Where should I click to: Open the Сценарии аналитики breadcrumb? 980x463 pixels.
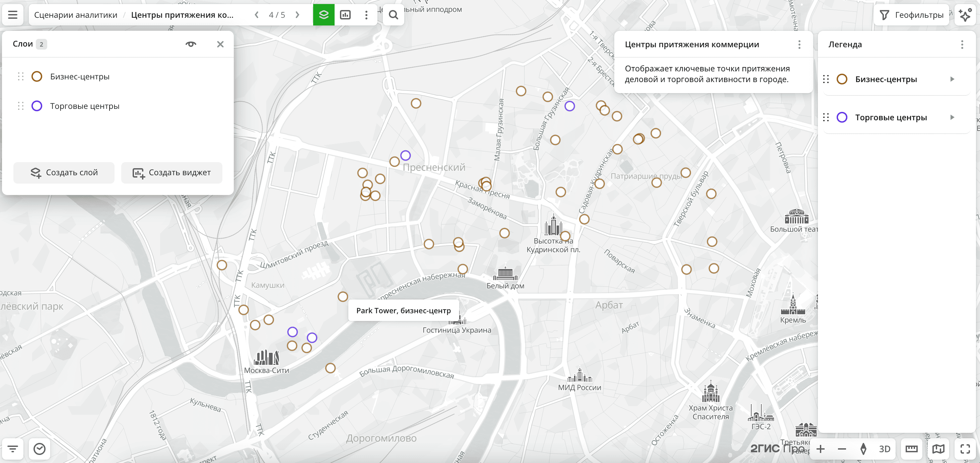click(76, 15)
